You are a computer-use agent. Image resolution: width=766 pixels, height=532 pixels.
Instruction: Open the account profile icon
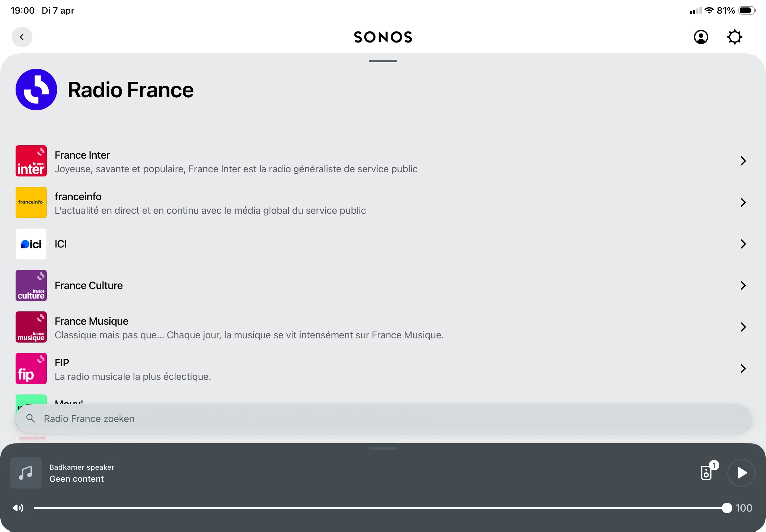701,37
